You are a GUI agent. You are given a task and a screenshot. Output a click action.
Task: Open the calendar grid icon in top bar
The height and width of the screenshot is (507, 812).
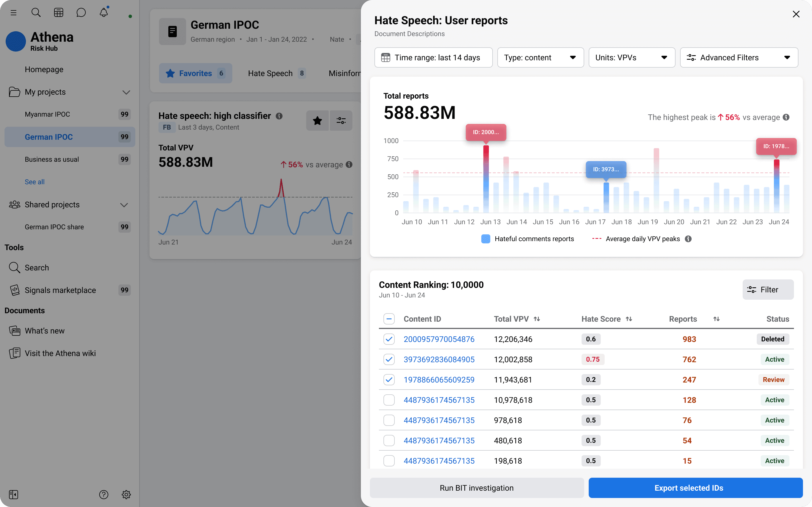point(58,13)
